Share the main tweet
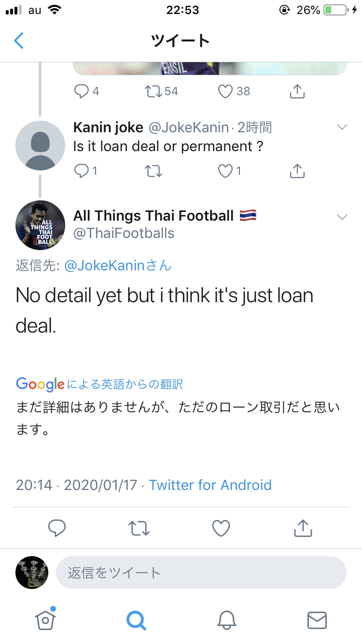 [303, 528]
